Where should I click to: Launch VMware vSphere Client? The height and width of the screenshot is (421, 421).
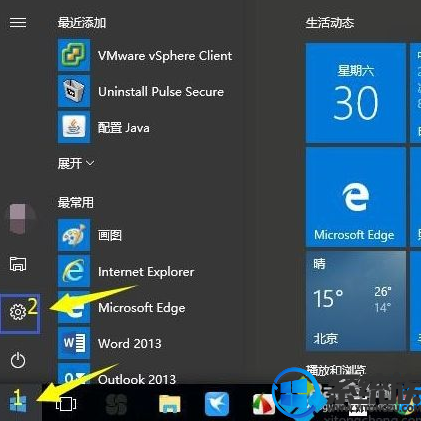pyautogui.click(x=145, y=55)
